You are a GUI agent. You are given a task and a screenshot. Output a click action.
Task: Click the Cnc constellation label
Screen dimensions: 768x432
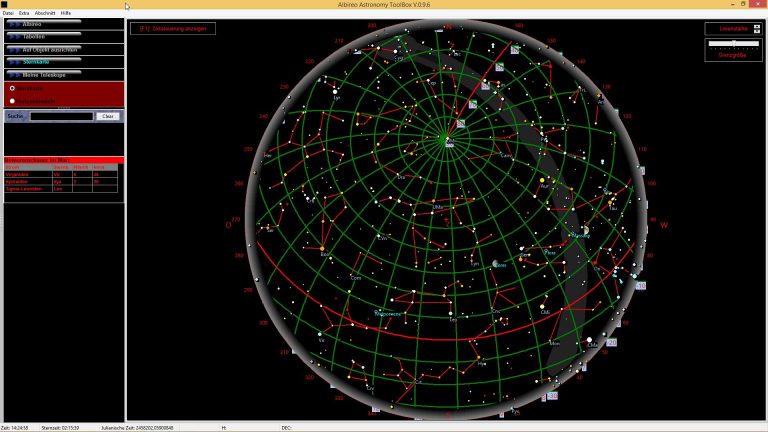(496, 311)
